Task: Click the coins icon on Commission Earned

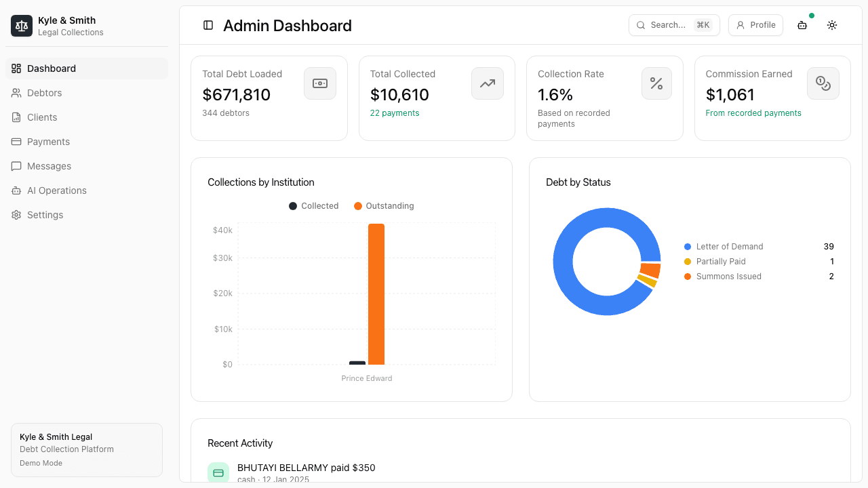Action: tap(823, 83)
